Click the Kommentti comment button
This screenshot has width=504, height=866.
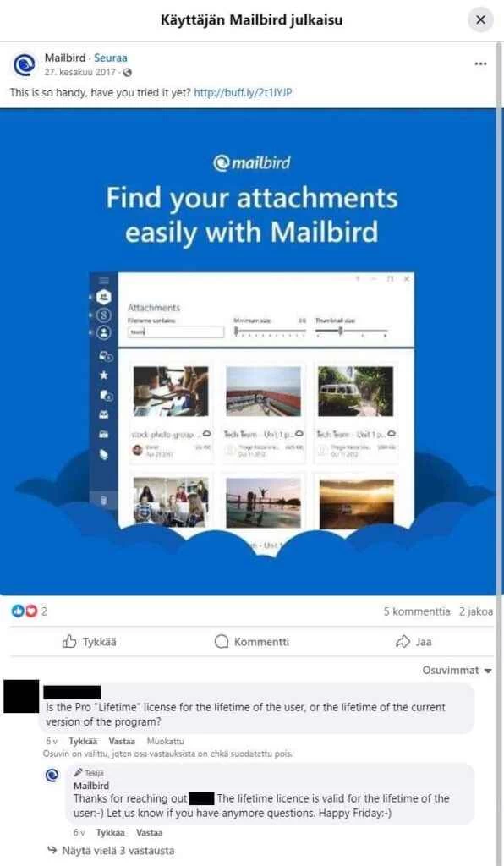(x=252, y=642)
